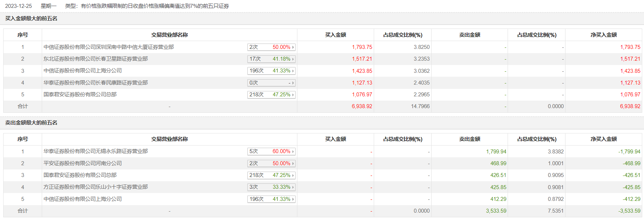
Task: Expand 196次 41.33% box in sell table
Action: (x=271, y=199)
